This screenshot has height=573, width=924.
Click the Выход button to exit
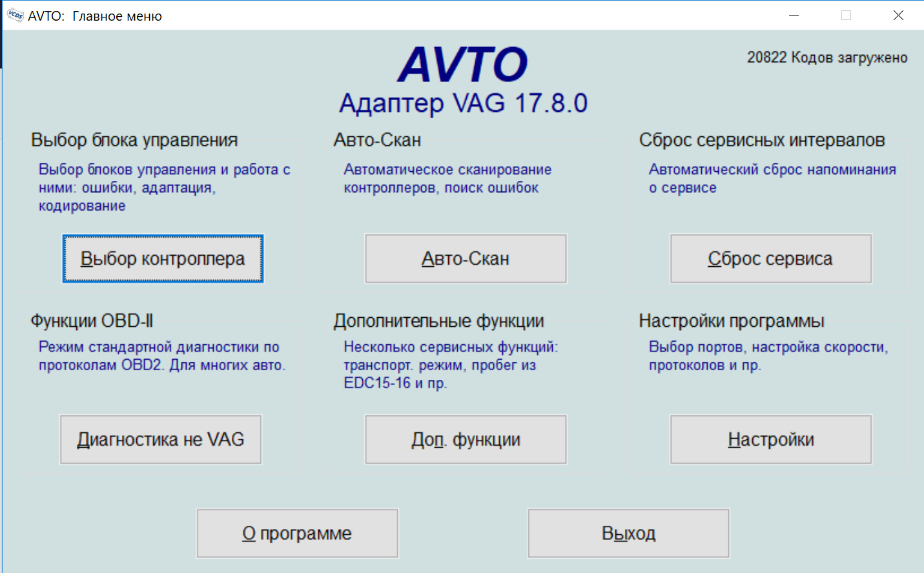(628, 533)
